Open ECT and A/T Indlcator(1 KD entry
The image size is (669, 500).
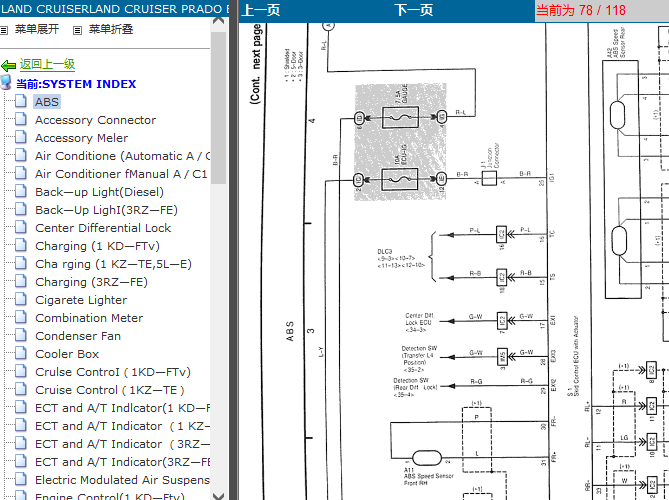pos(122,408)
